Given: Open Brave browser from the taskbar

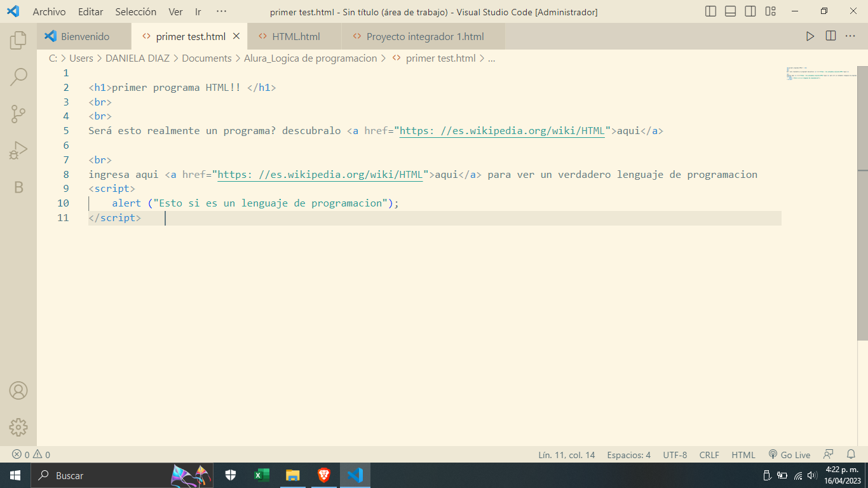Looking at the screenshot, I should (x=324, y=475).
